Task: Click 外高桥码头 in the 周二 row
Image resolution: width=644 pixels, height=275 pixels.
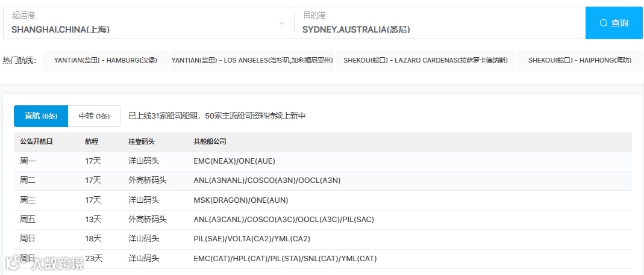Action: point(148,180)
